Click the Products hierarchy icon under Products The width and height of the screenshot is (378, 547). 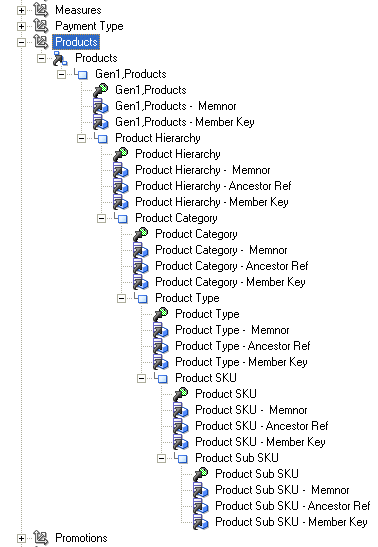60,58
